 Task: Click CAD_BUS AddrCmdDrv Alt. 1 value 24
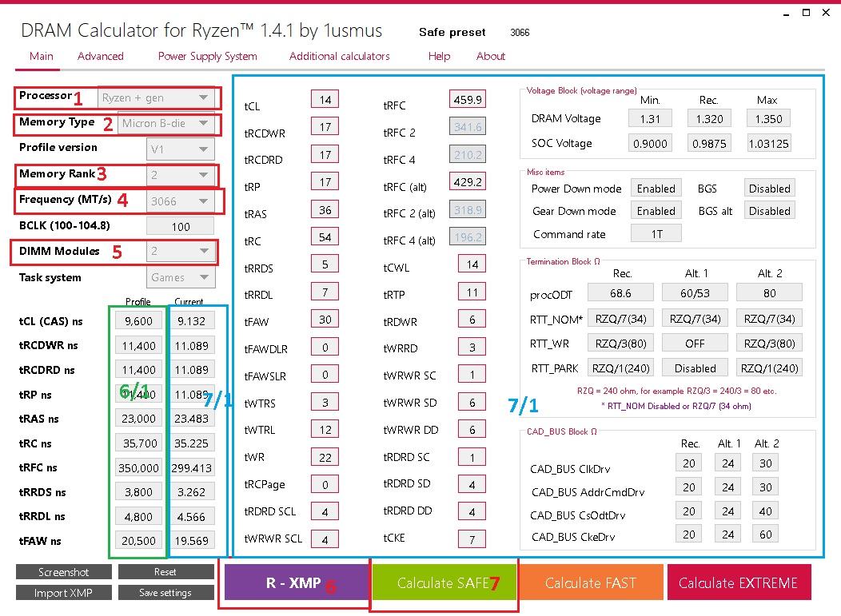(727, 487)
